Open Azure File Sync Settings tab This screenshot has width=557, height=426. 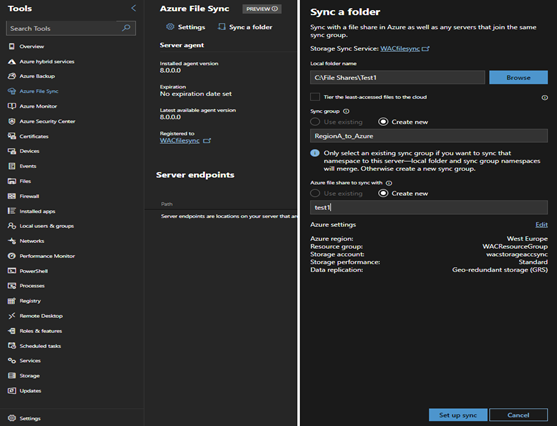coord(186,27)
